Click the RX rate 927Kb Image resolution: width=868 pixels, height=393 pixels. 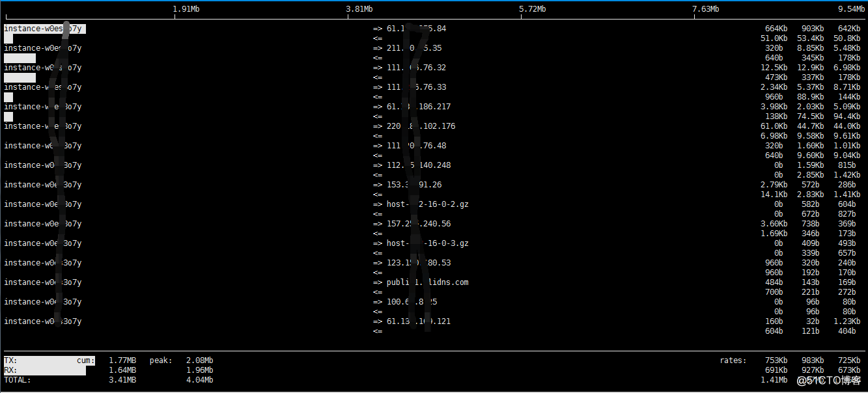click(x=813, y=370)
